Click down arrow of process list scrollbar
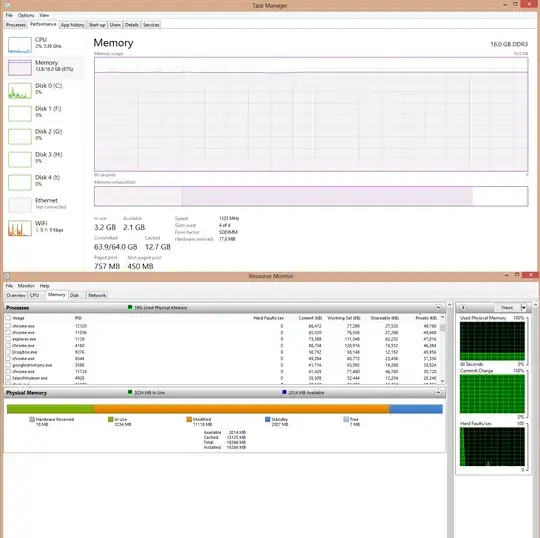 coord(443,381)
